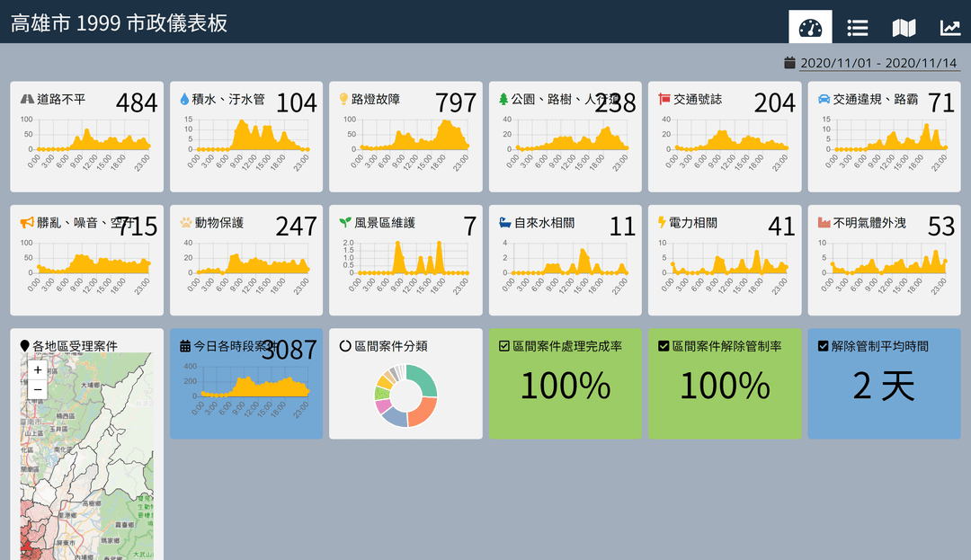The width and height of the screenshot is (971, 560).
Task: Open the 電力相關 chart card
Action: [x=724, y=261]
